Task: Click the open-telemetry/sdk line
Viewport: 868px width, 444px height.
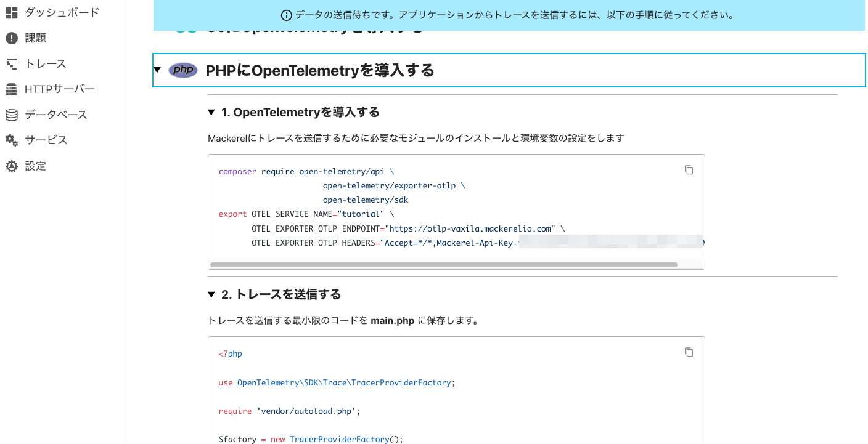Action: 366,200
